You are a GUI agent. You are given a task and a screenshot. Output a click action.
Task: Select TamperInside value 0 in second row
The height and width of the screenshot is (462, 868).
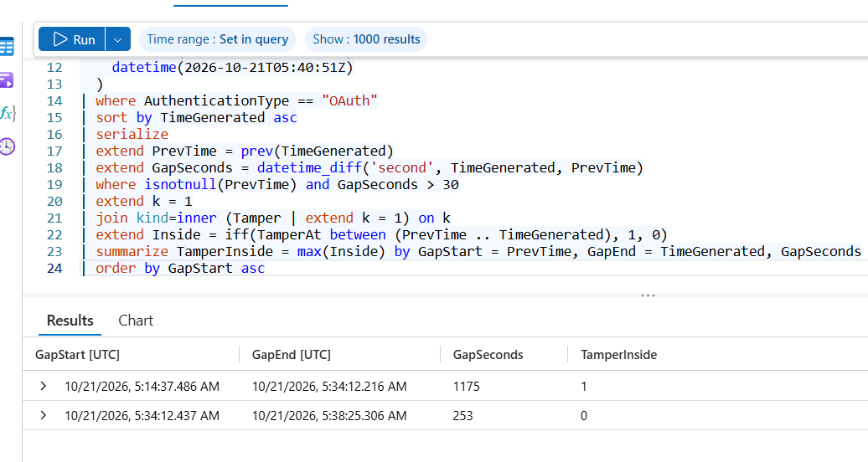(x=583, y=415)
